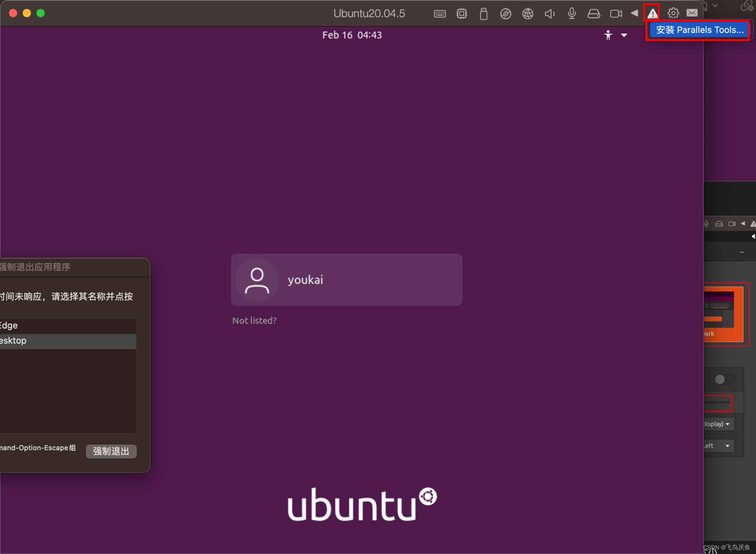Click the 强制退出 button
This screenshot has width=756, height=554.
point(111,451)
